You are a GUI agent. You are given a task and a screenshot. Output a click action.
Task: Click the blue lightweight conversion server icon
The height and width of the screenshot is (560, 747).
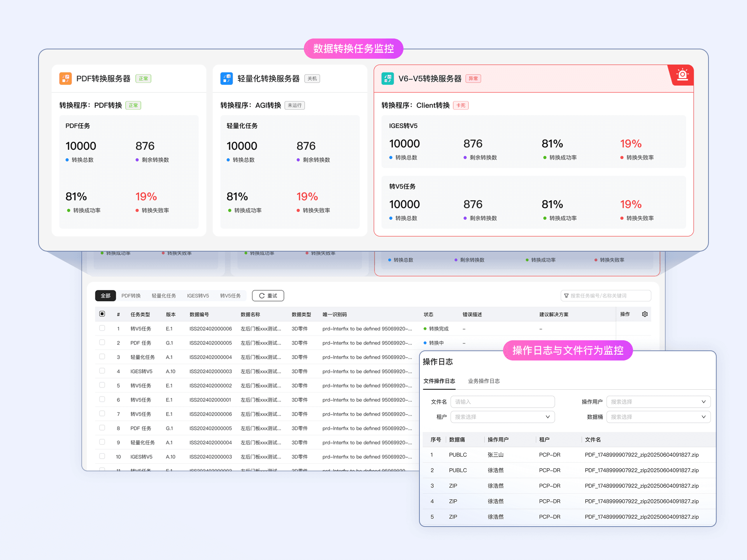pos(226,78)
